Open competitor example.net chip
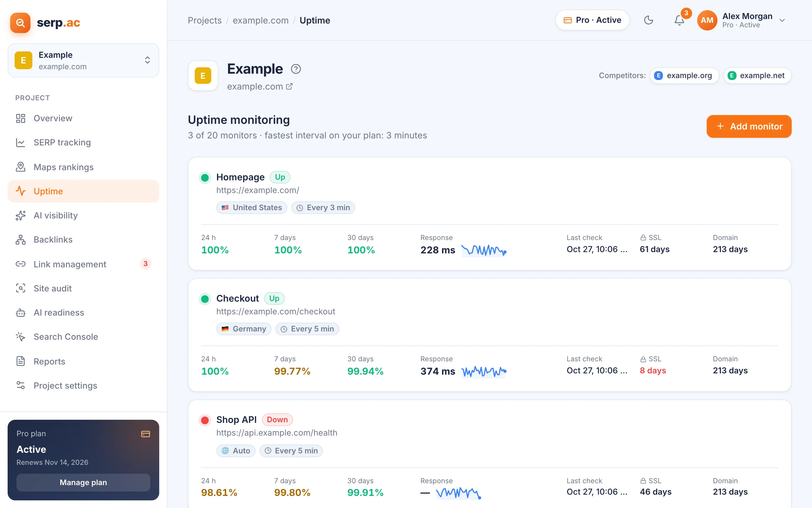The image size is (812, 508). [x=757, y=75]
